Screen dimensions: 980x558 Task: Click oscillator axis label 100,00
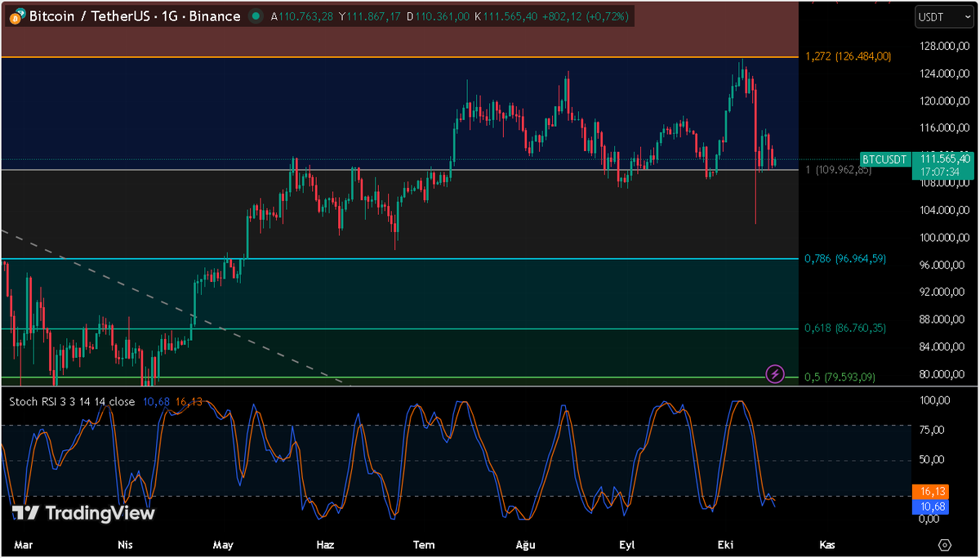click(934, 401)
